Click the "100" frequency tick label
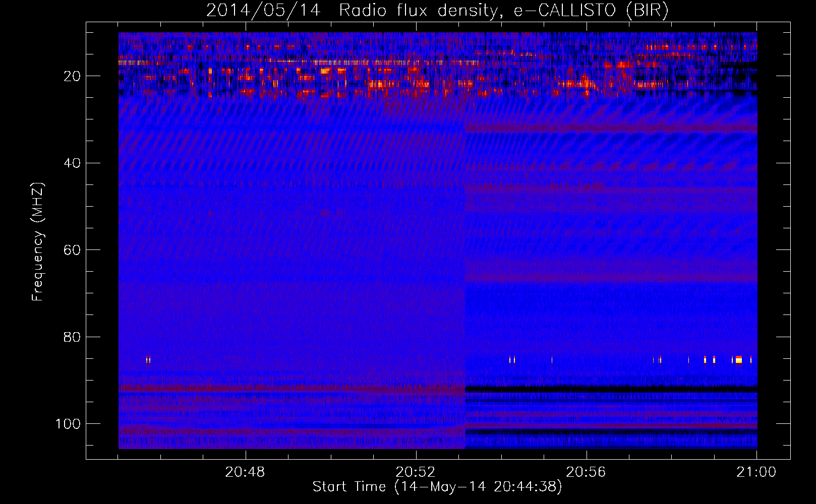The height and width of the screenshot is (504, 816). pyautogui.click(x=68, y=424)
